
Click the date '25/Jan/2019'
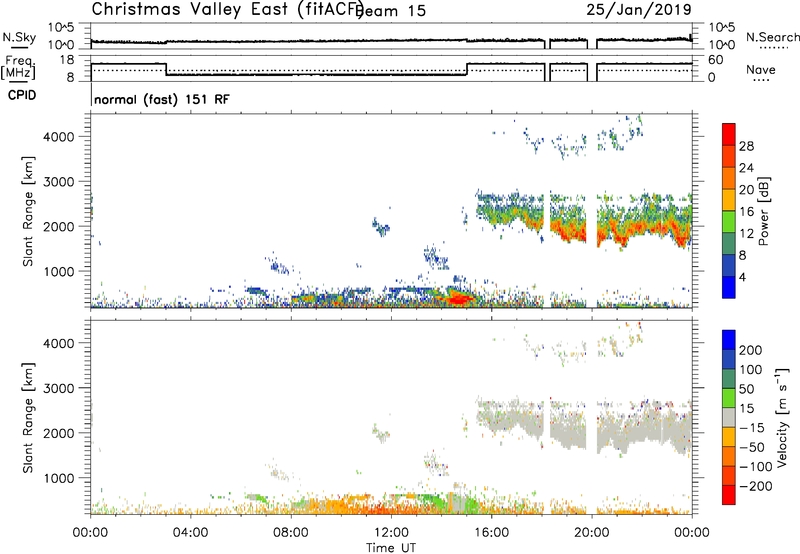pyautogui.click(x=639, y=9)
